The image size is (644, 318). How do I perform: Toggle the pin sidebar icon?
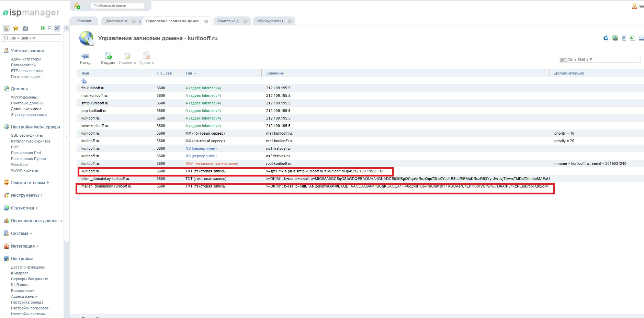(x=57, y=28)
